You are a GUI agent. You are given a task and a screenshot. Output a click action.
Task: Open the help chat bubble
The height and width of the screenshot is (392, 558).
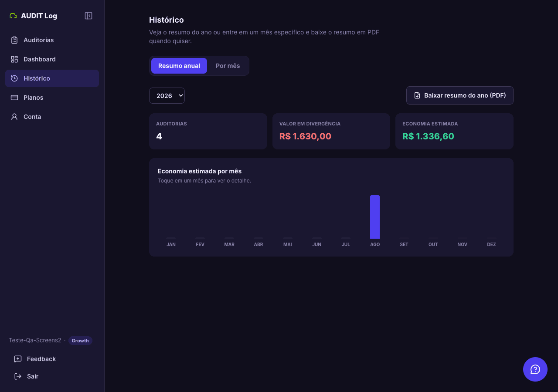pos(535,369)
